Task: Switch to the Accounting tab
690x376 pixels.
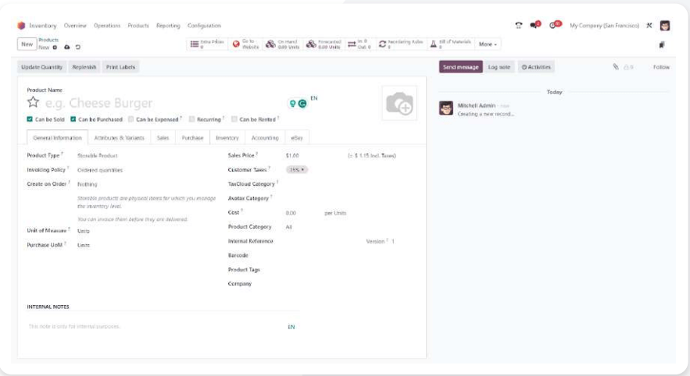Action: click(x=265, y=138)
